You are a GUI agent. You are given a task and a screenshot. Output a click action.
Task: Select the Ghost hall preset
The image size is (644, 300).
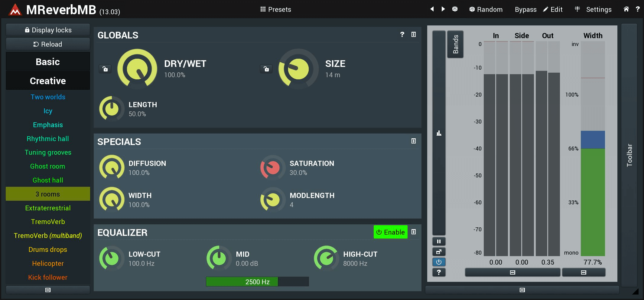pyautogui.click(x=48, y=180)
